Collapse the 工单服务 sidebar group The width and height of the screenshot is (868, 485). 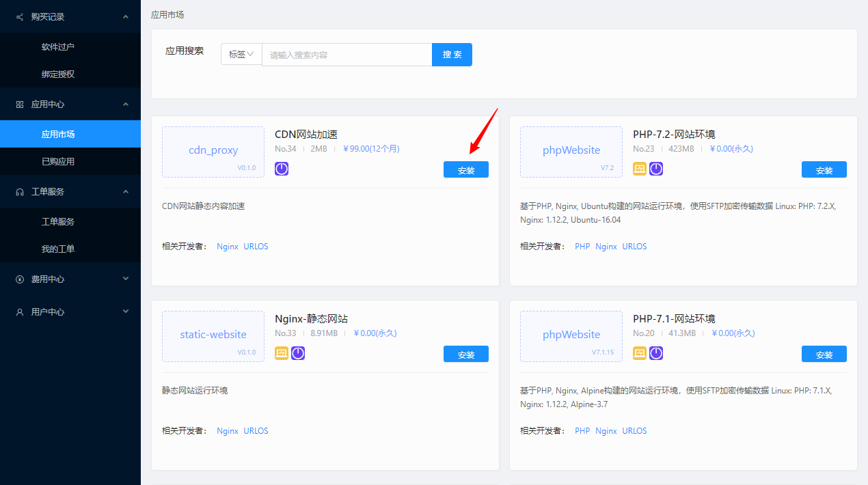[70, 191]
